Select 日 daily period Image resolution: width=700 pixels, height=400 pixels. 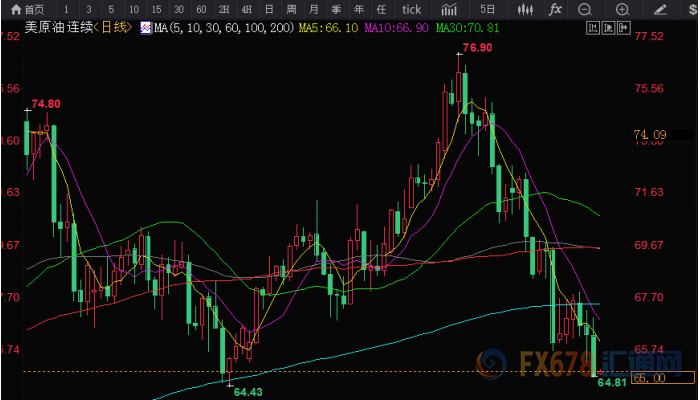pos(269,8)
